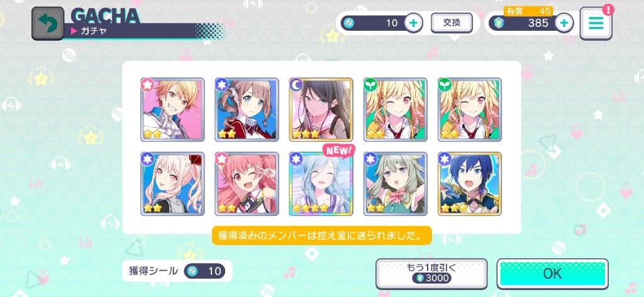644x297 pixels.
Task: Tap the red exclamation notification badge
Action: [608, 9]
